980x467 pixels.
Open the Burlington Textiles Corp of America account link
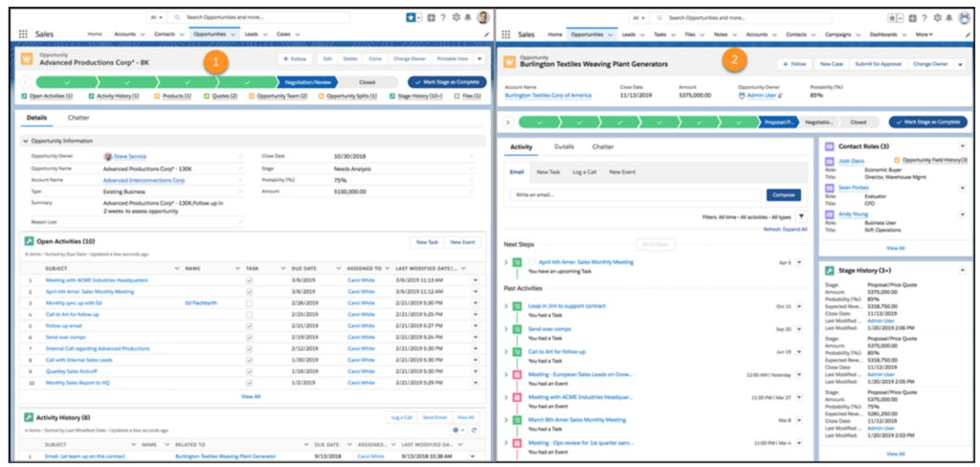point(547,95)
